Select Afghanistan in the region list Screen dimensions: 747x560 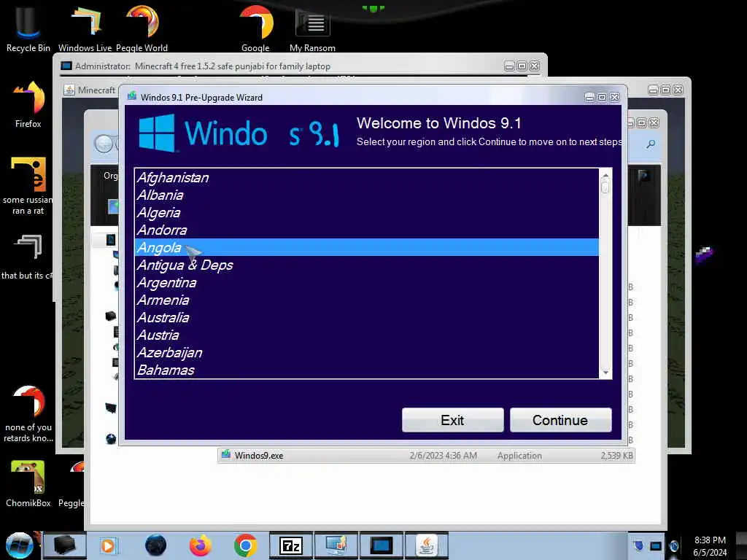[x=366, y=178]
